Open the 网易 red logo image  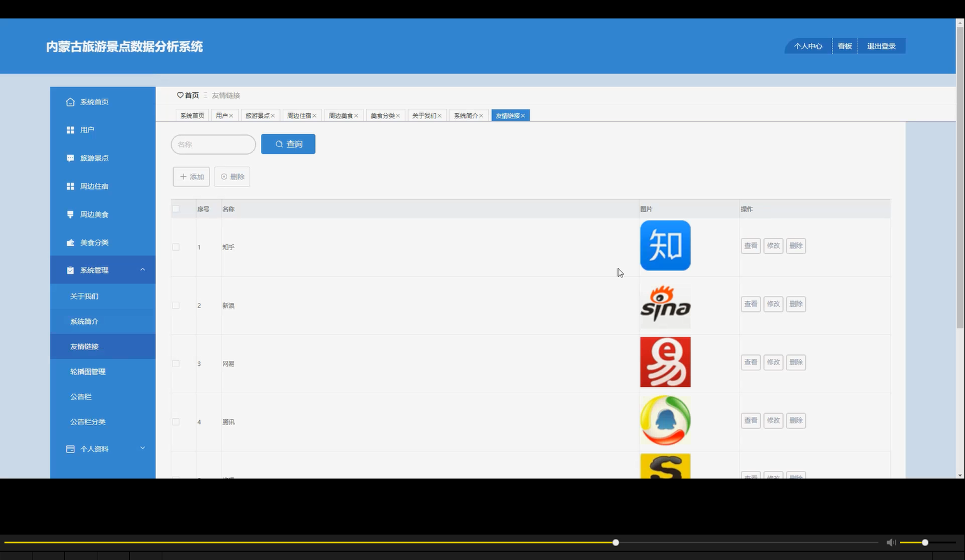665,362
